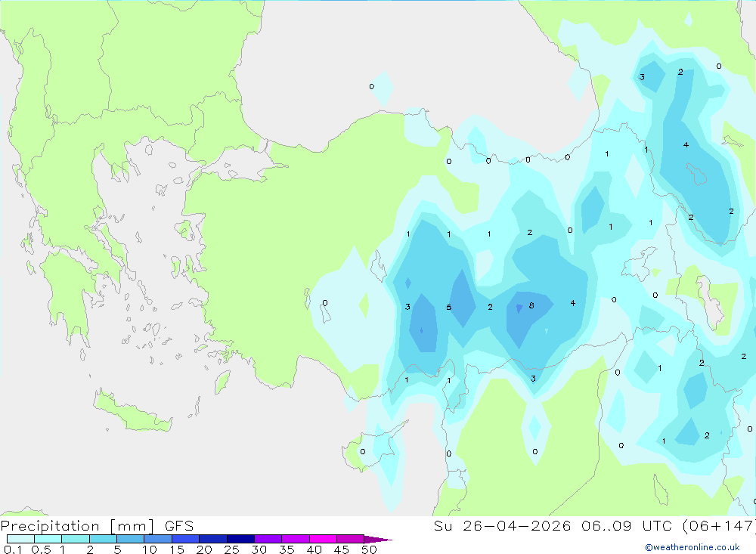Click the '50' legend scale label

369,549
